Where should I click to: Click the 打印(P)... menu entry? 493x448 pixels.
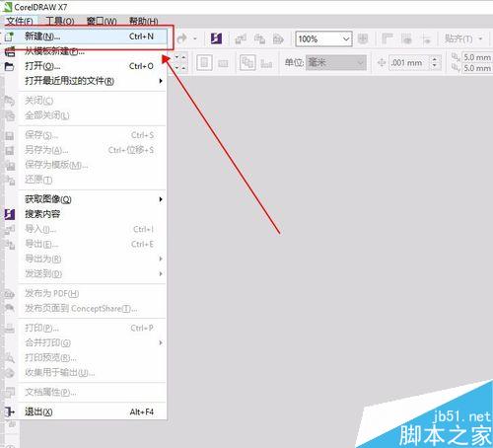tap(86, 328)
